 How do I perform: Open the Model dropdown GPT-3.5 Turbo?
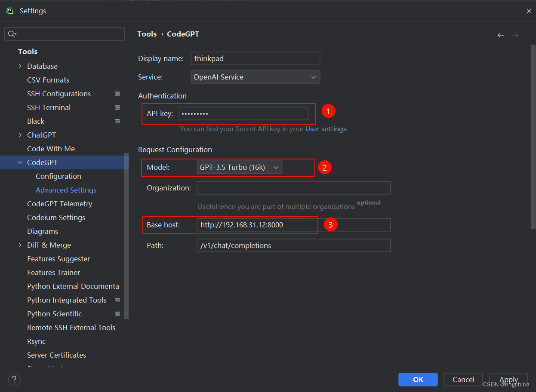coord(240,167)
